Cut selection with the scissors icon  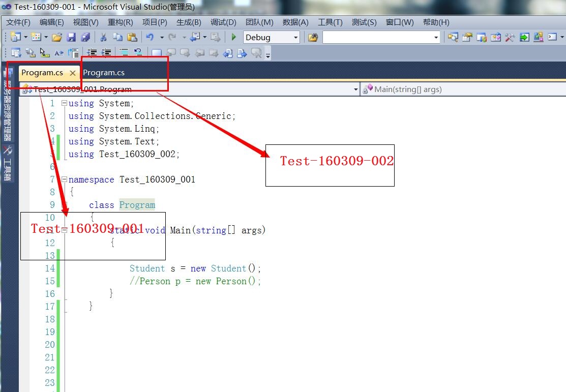click(103, 37)
